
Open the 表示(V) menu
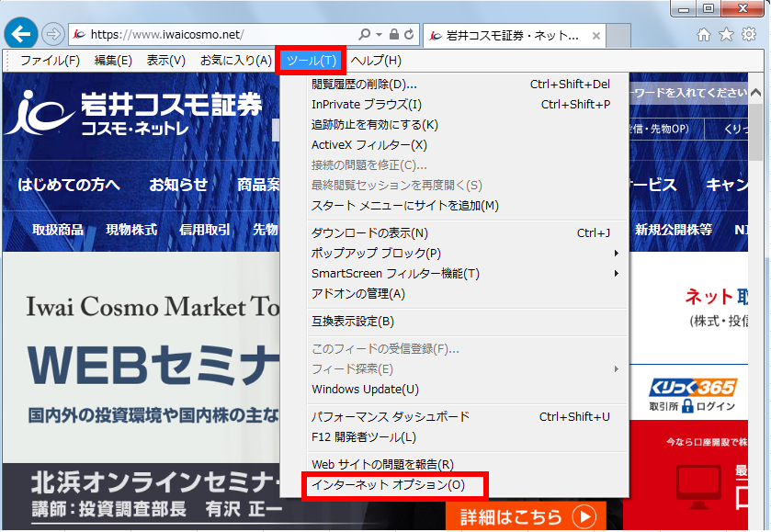(x=166, y=61)
